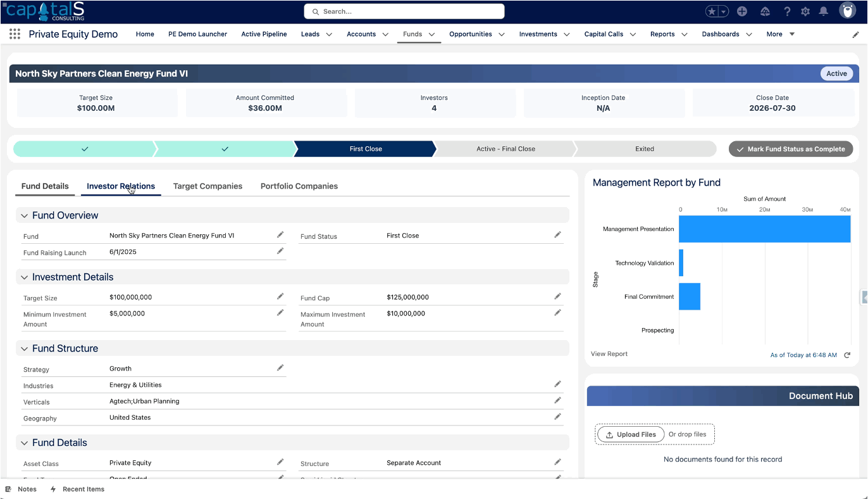Click the global Search box
The width and height of the screenshot is (868, 499).
click(404, 11)
